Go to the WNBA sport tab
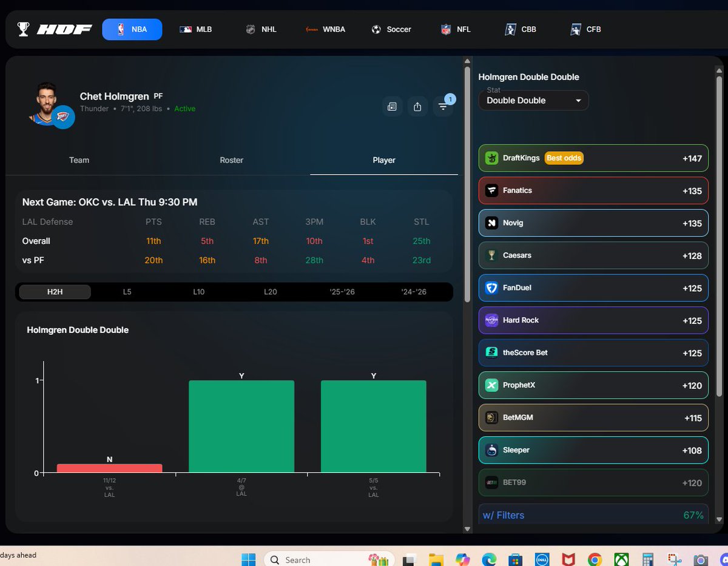The height and width of the screenshot is (566, 728). click(326, 29)
